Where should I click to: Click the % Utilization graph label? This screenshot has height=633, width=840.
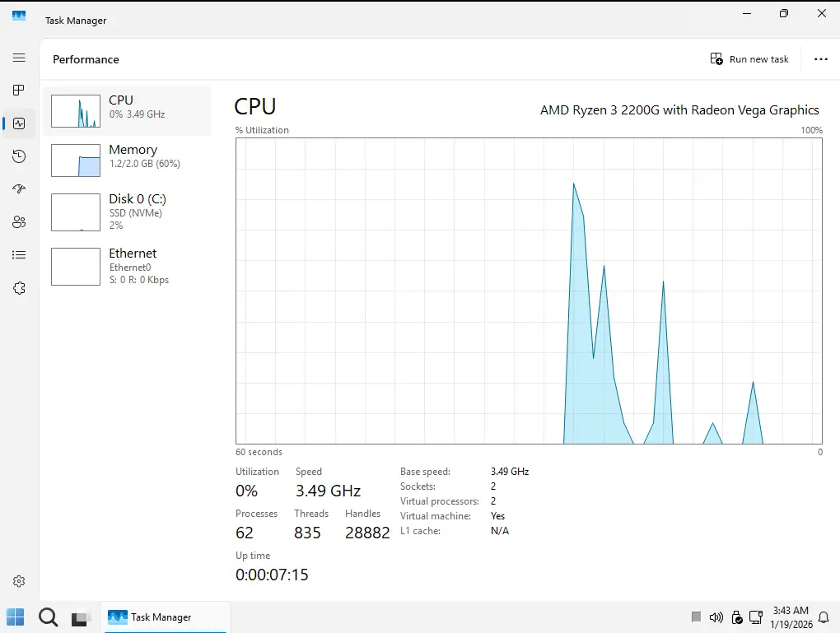click(262, 130)
